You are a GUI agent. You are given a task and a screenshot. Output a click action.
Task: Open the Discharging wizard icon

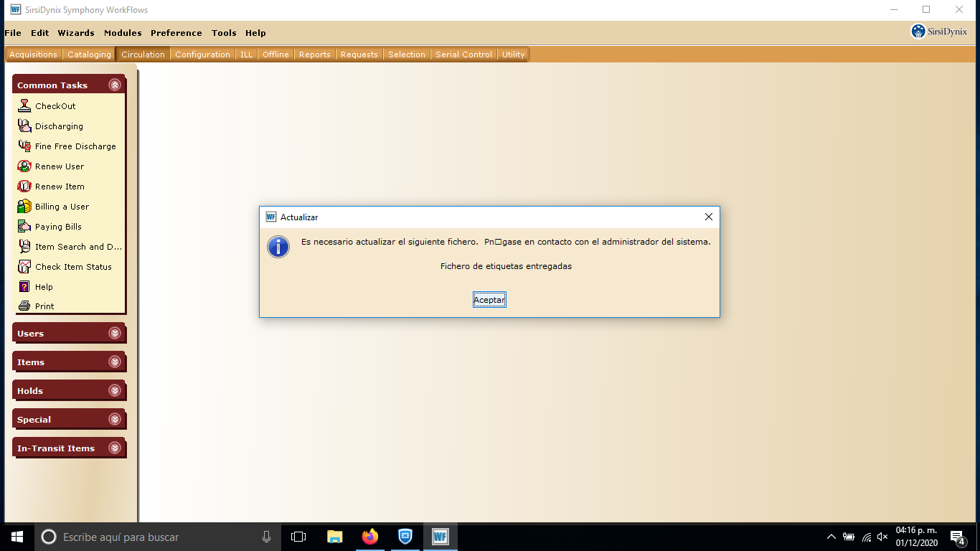(x=24, y=126)
